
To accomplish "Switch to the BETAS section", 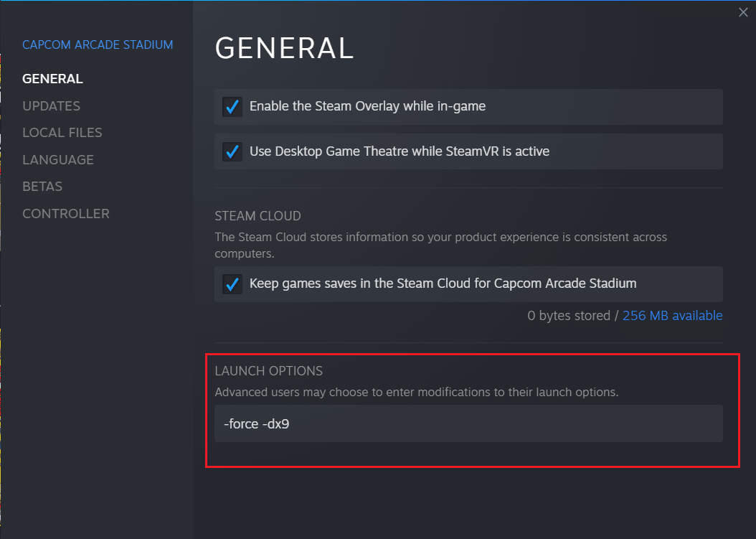I will point(42,186).
